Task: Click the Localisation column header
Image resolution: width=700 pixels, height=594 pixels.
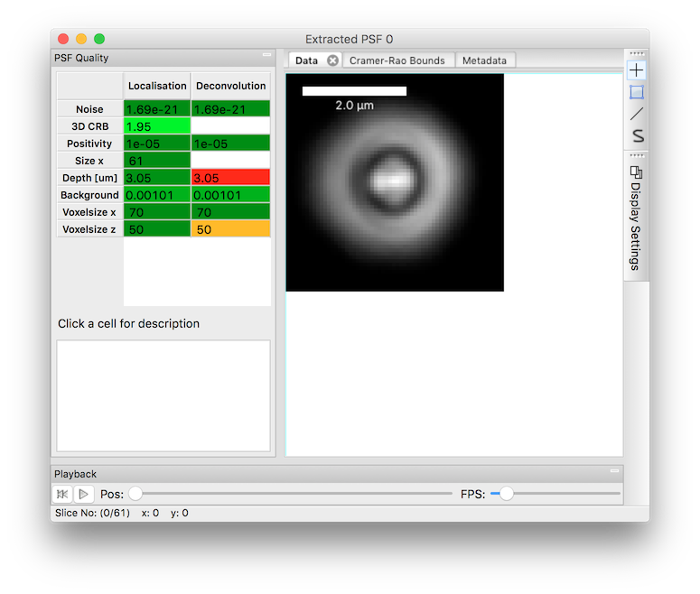Action: point(157,86)
